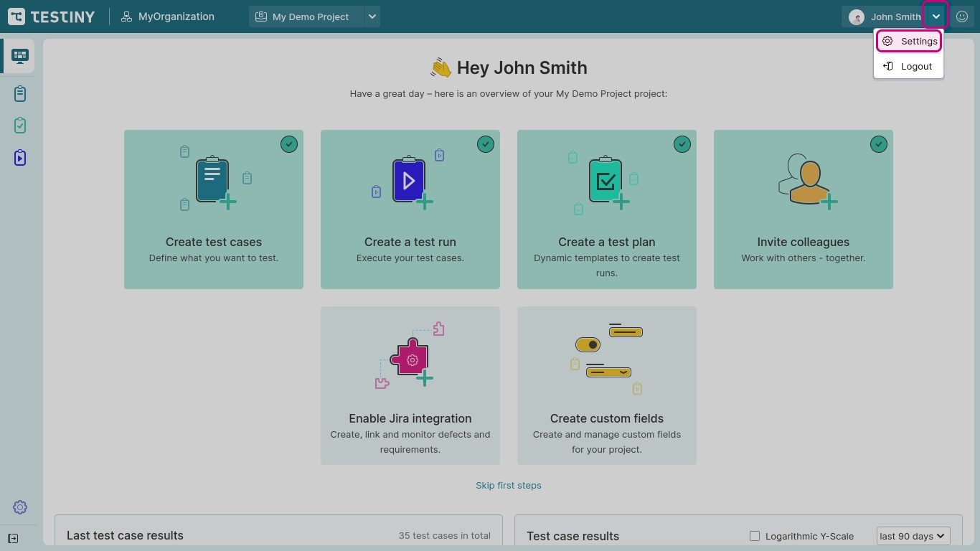This screenshot has height=551, width=980.
Task: Enable the Logarithmic Y-Scale checkbox
Action: (x=755, y=536)
